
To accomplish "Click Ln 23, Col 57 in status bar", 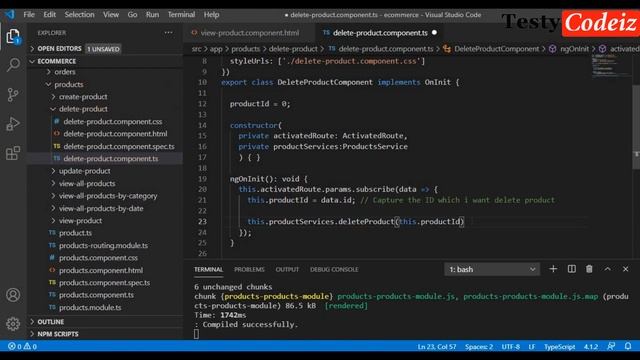I will [x=437, y=347].
